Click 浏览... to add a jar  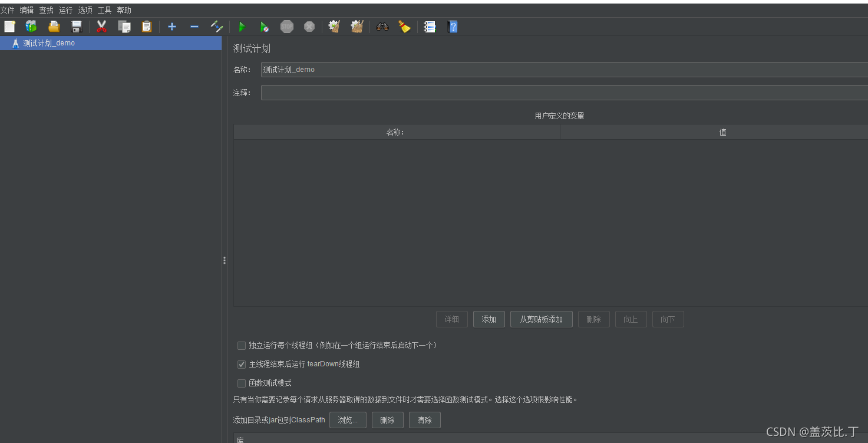(348, 420)
